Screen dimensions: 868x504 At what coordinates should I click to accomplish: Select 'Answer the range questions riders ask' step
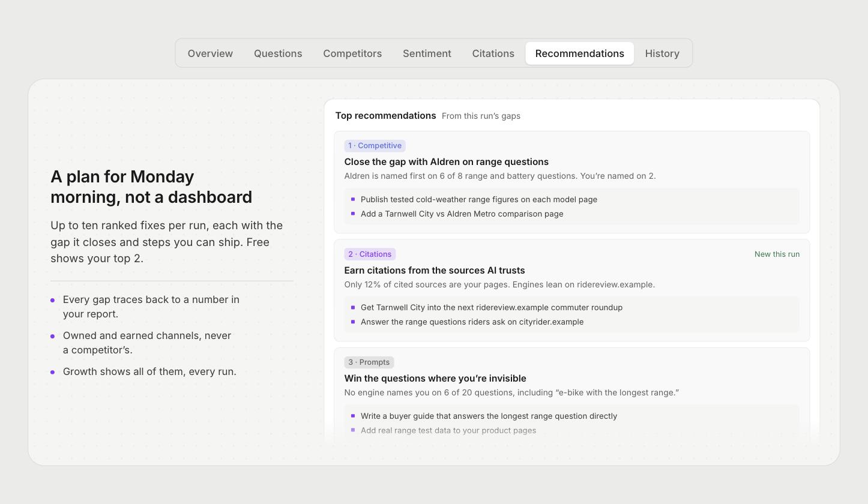pyautogui.click(x=472, y=322)
